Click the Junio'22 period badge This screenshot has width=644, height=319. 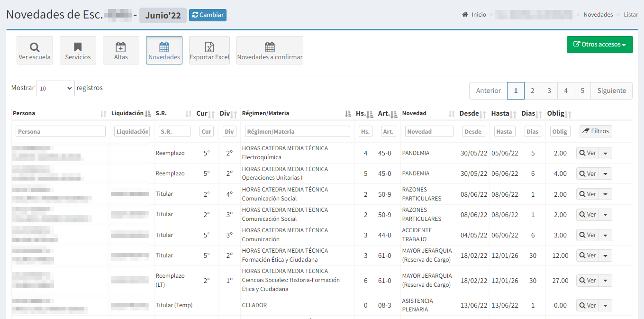point(163,15)
